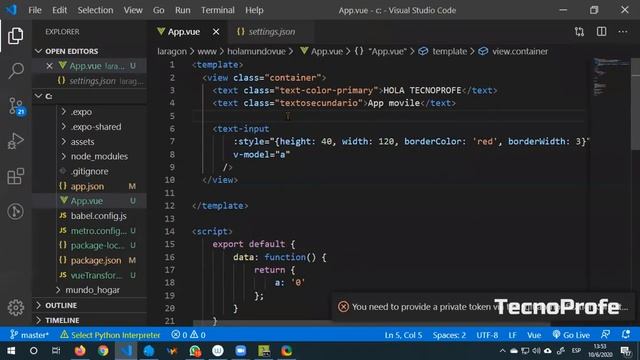The width and height of the screenshot is (640, 360).
Task: Open the Manage settings gear
Action: tap(16, 308)
